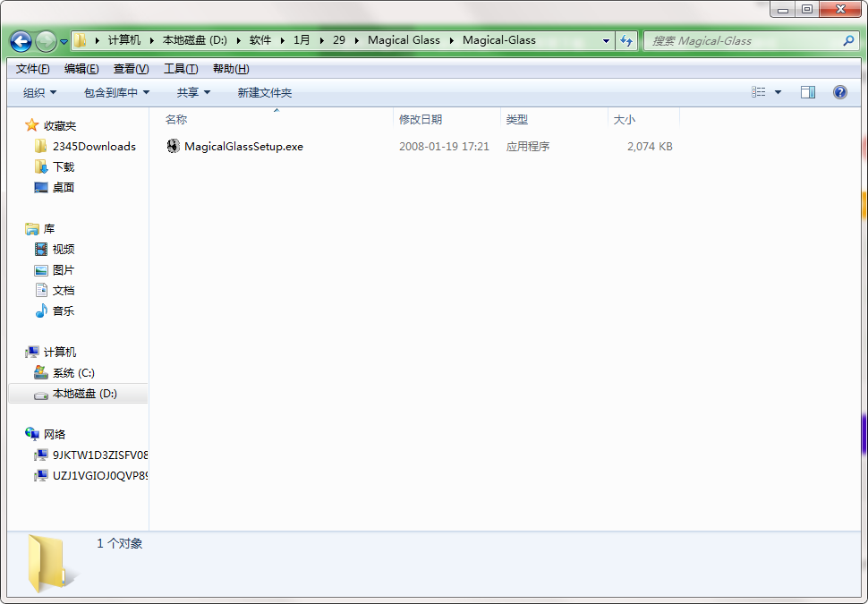Click the 图片 picture icon
Image resolution: width=868 pixels, height=604 pixels.
point(41,270)
